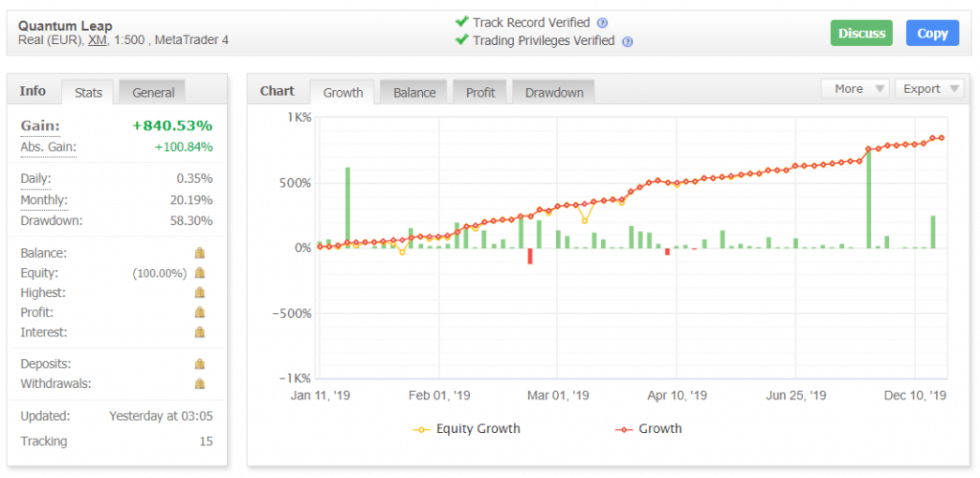Click the lock icon beside Equity
Image resolution: width=980 pixels, height=478 pixels.
200,273
